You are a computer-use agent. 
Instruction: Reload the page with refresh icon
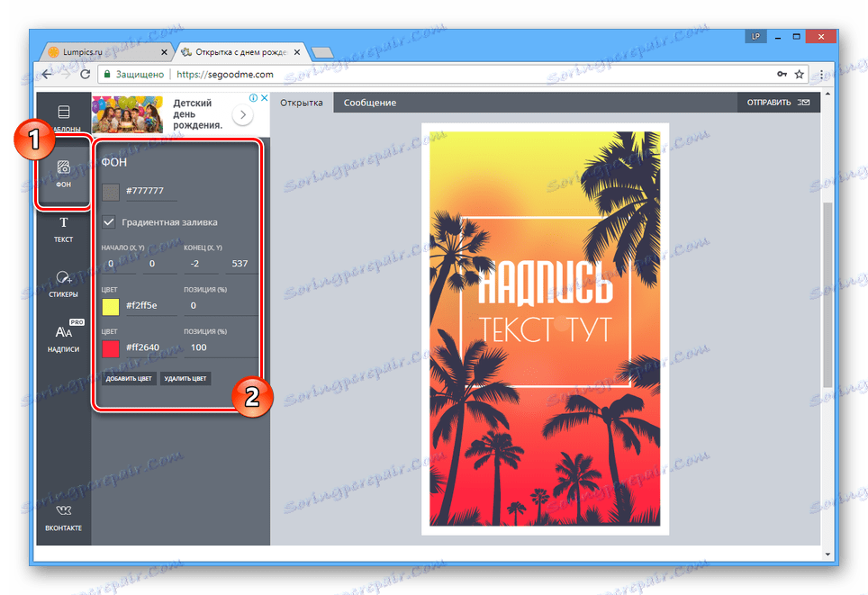86,74
